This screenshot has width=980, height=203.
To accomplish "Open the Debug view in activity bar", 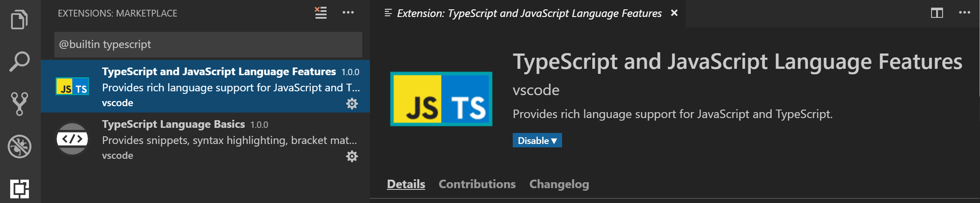I will pyautogui.click(x=19, y=147).
